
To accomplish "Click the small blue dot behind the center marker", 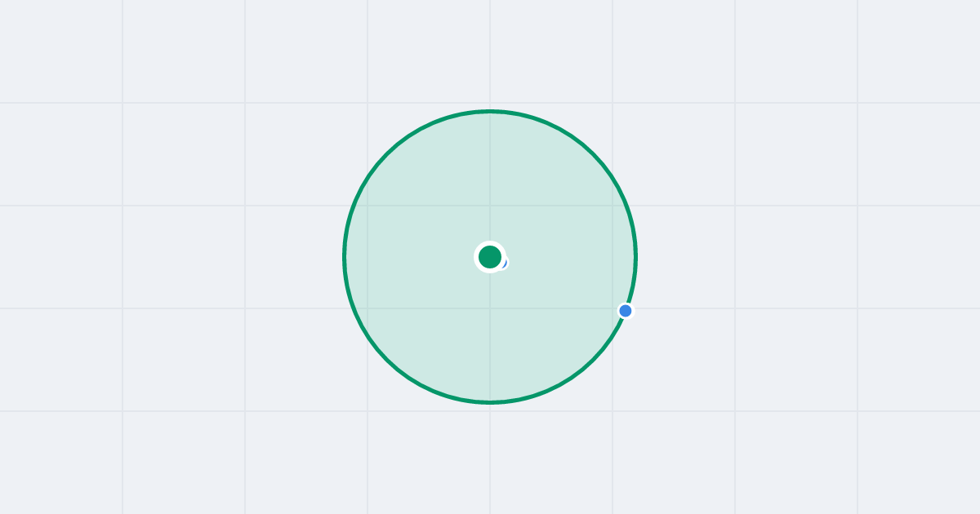I will coord(503,263).
